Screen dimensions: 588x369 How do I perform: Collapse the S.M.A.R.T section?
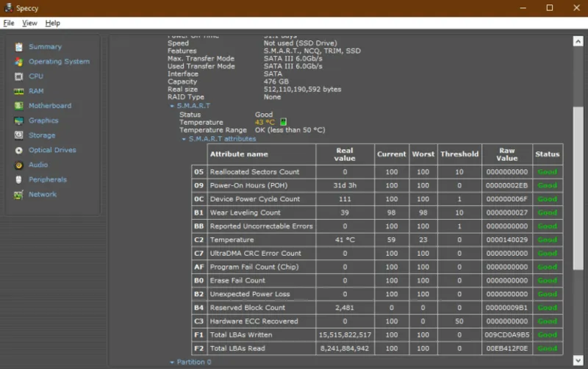point(172,106)
